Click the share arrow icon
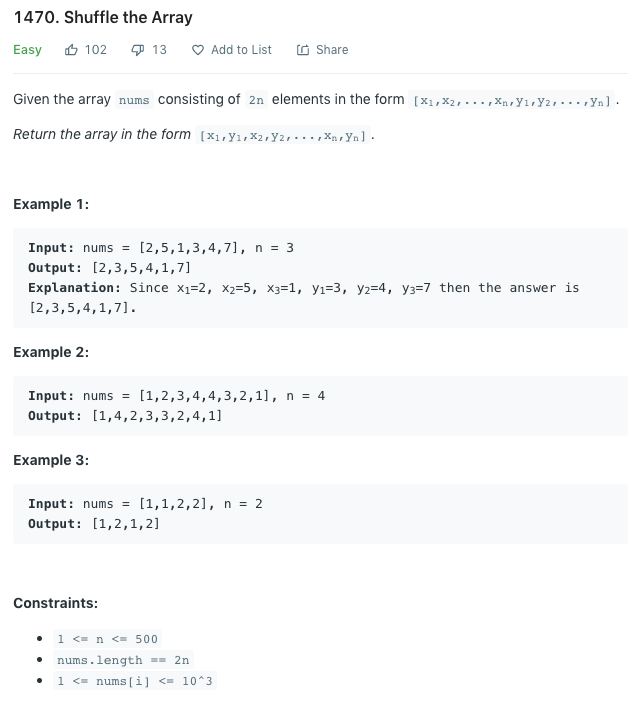The height and width of the screenshot is (715, 642). tap(303, 50)
